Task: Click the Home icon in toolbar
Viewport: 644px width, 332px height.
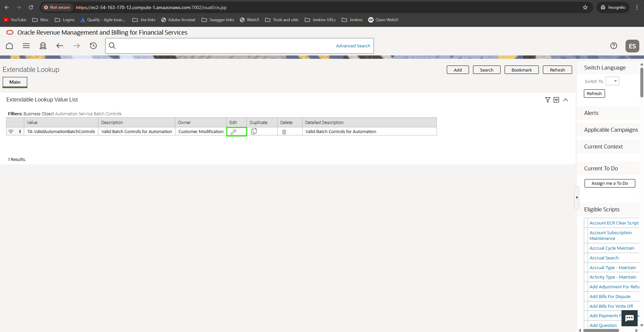Action: point(9,46)
